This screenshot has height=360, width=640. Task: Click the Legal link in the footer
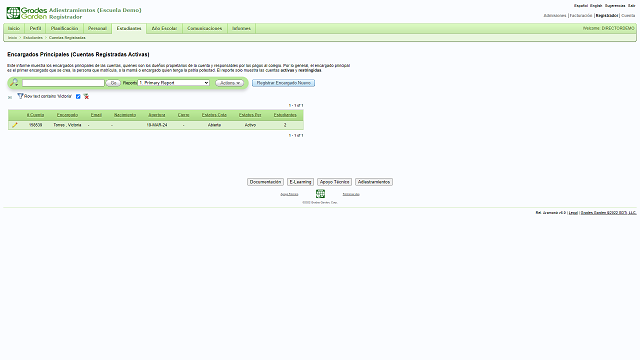573,213
